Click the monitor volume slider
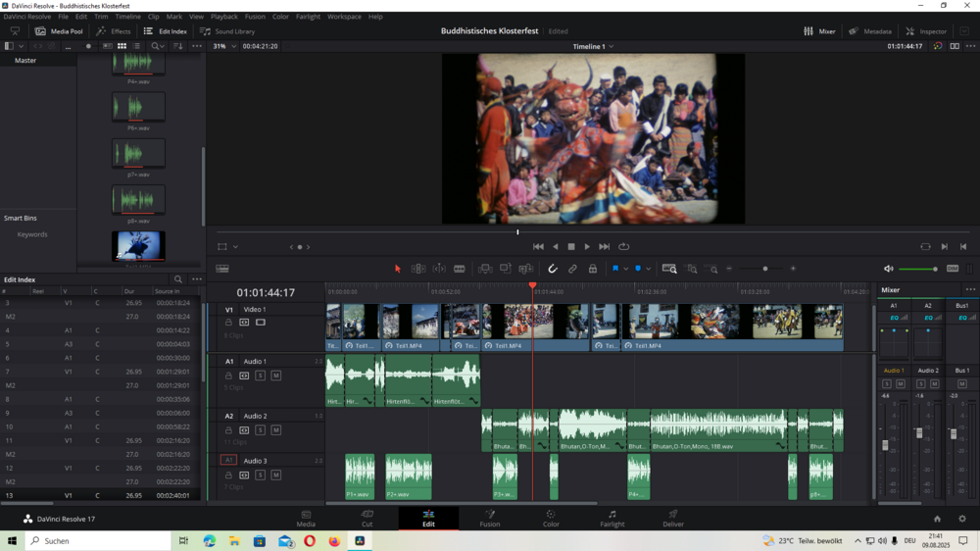 [917, 269]
